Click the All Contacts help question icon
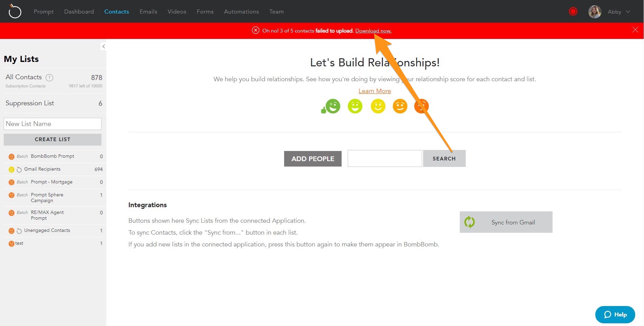644x326 pixels. point(49,78)
